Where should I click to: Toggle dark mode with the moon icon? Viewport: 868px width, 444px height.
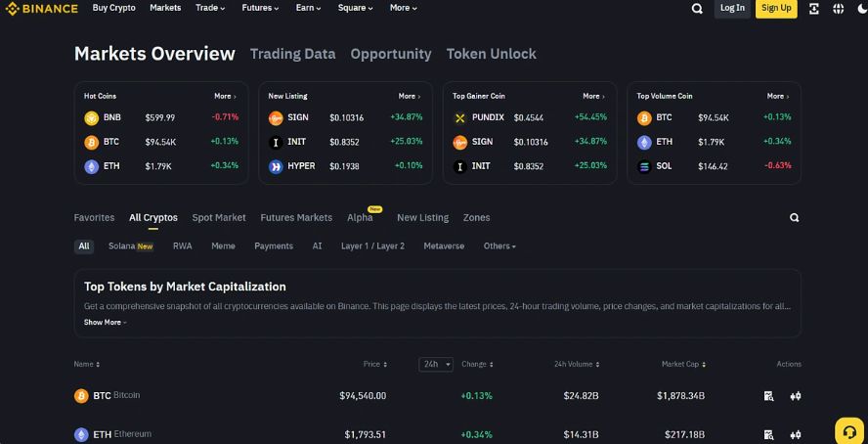pos(860,9)
